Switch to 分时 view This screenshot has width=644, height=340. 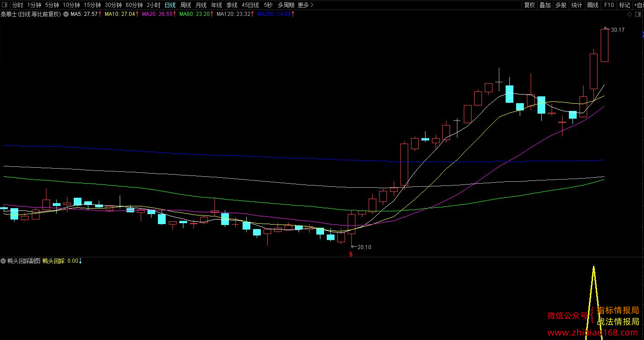(x=17, y=5)
